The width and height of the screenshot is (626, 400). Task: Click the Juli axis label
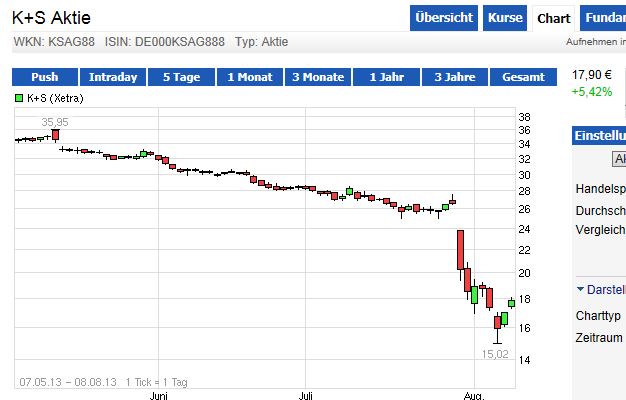[x=305, y=396]
